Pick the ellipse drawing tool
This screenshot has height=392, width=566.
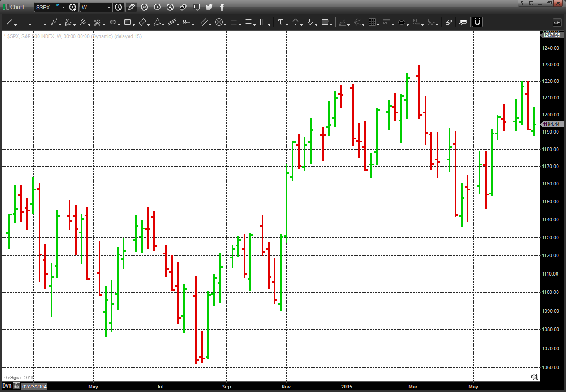point(113,22)
